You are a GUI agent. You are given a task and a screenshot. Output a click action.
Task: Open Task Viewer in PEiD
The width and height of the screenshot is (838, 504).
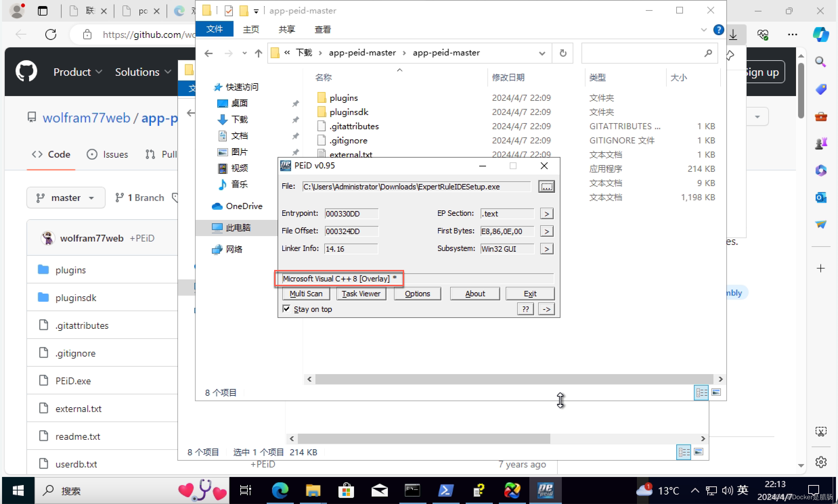tap(361, 293)
